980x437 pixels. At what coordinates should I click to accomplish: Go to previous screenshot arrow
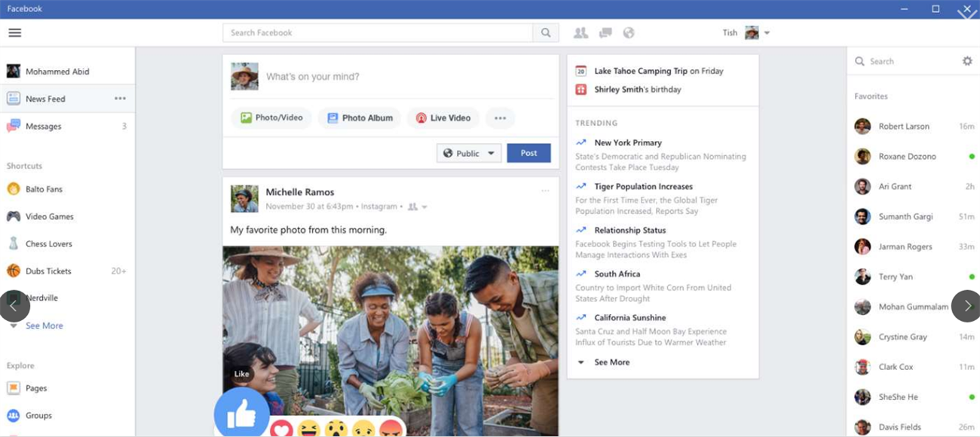pyautogui.click(x=14, y=306)
